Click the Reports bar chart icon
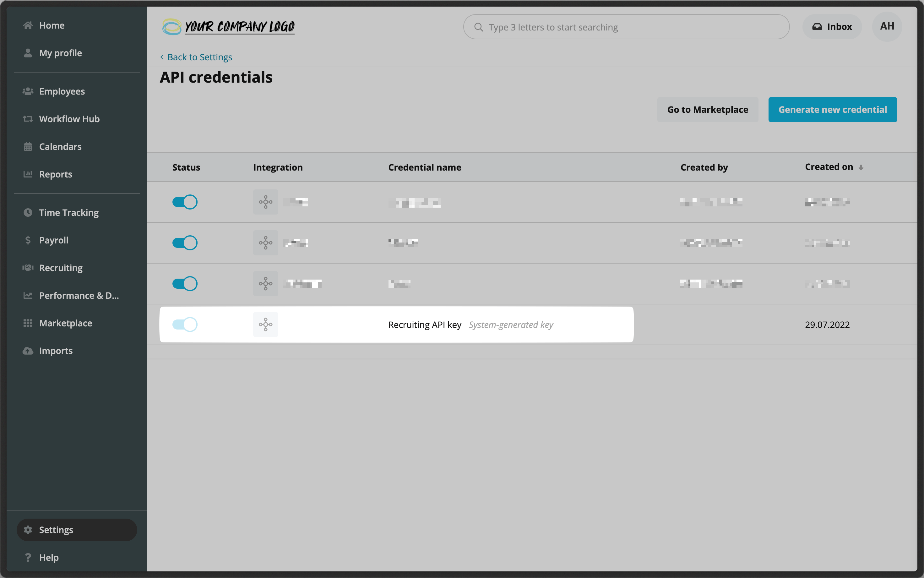The image size is (924, 578). 28,174
